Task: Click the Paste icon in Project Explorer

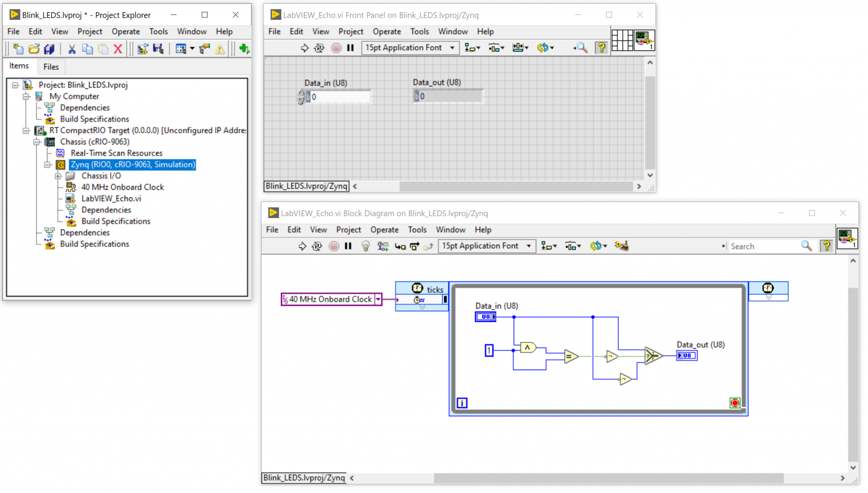Action: pos(103,49)
